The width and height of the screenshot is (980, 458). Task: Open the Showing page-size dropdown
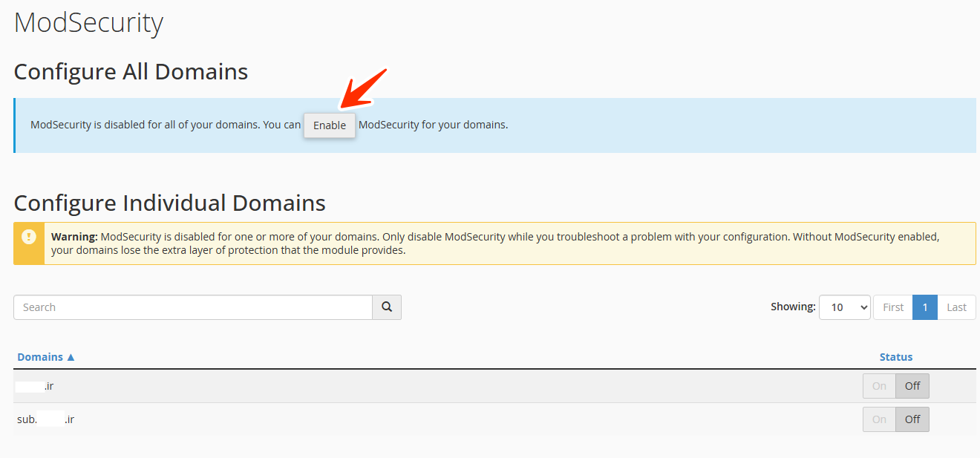coord(845,307)
